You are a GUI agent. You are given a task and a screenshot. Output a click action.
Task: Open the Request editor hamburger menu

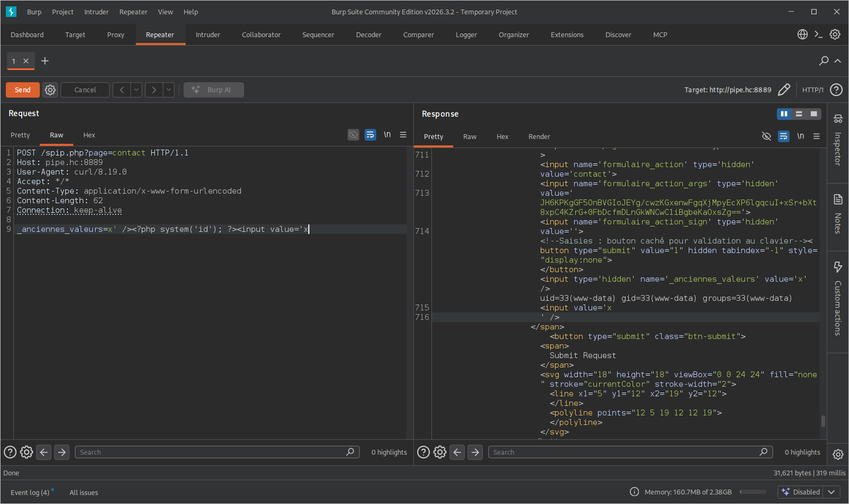click(x=403, y=135)
